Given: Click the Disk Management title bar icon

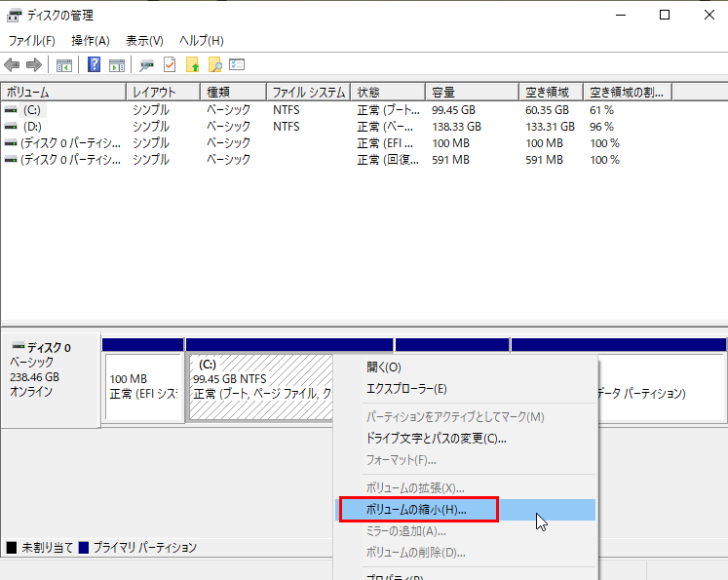Looking at the screenshot, I should point(14,16).
